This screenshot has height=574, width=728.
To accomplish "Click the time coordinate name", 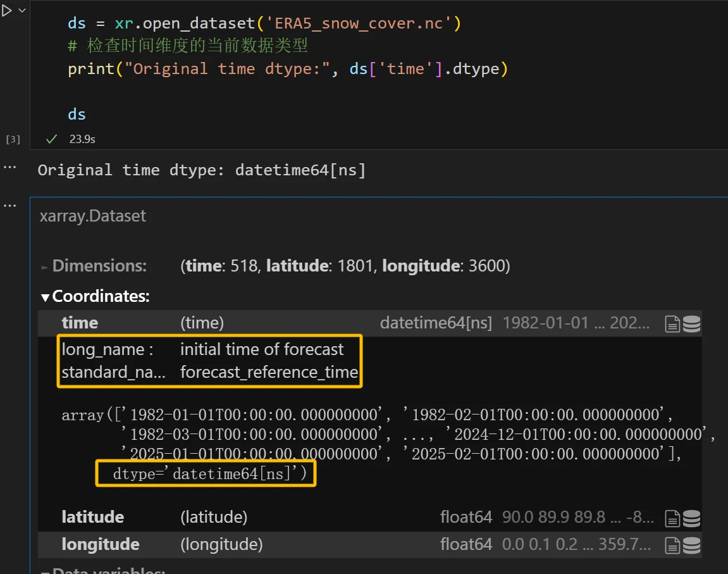I will (x=80, y=323).
